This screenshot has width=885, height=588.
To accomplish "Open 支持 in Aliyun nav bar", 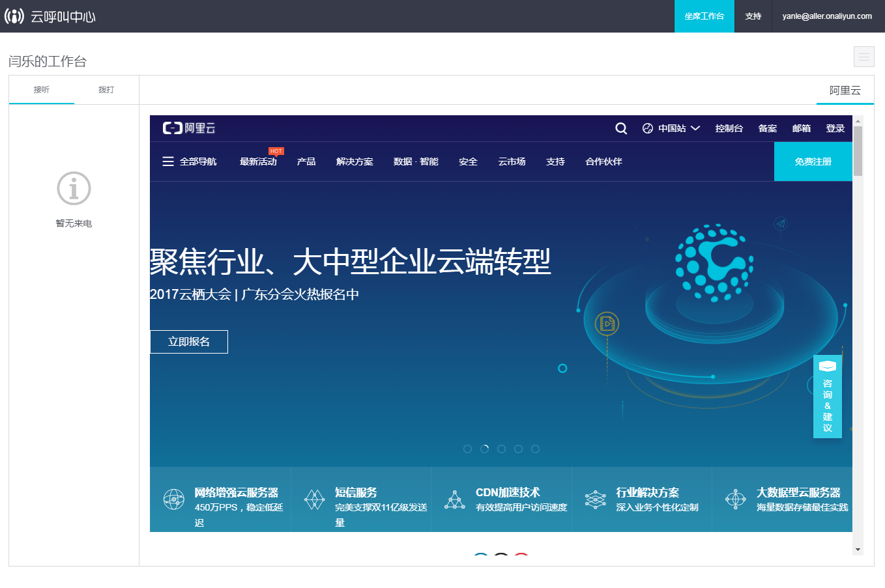I will point(555,161).
